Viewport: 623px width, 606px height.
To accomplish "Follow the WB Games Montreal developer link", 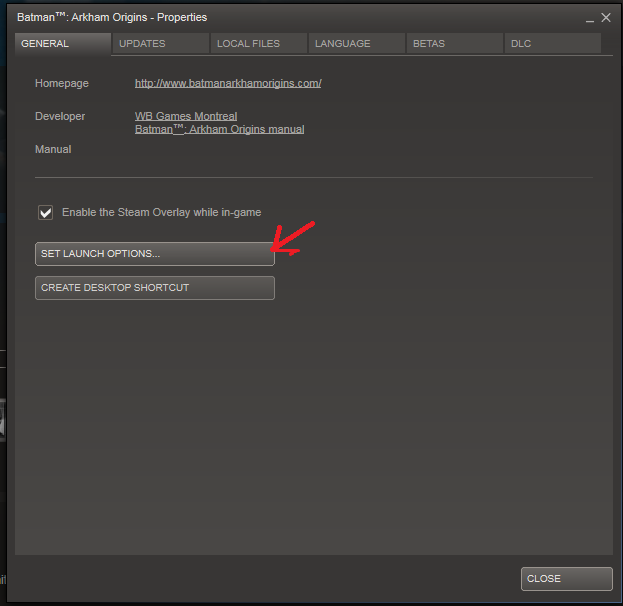I will 186,116.
